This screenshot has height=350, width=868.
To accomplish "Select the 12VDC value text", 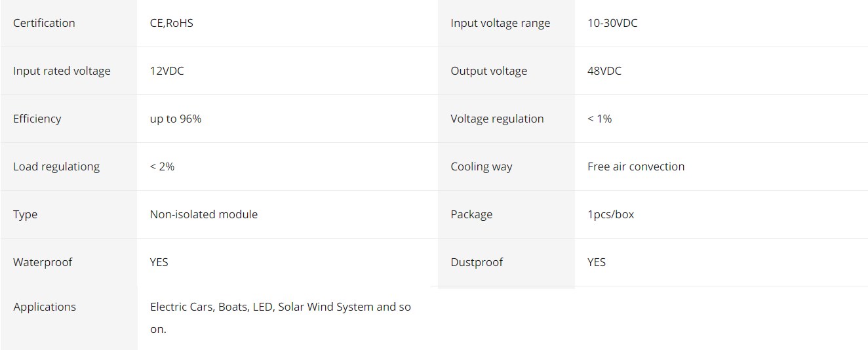I will click(x=167, y=71).
